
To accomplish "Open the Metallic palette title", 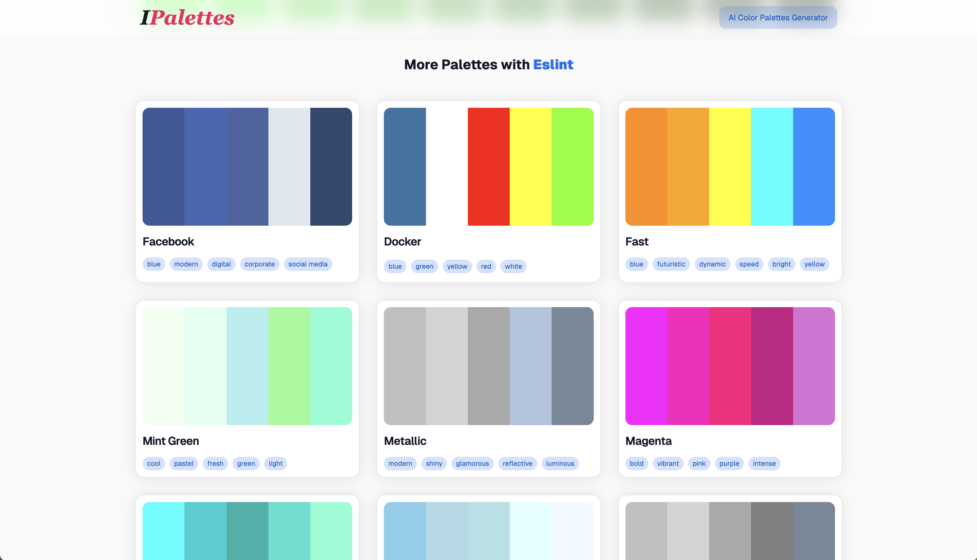I will coord(405,441).
